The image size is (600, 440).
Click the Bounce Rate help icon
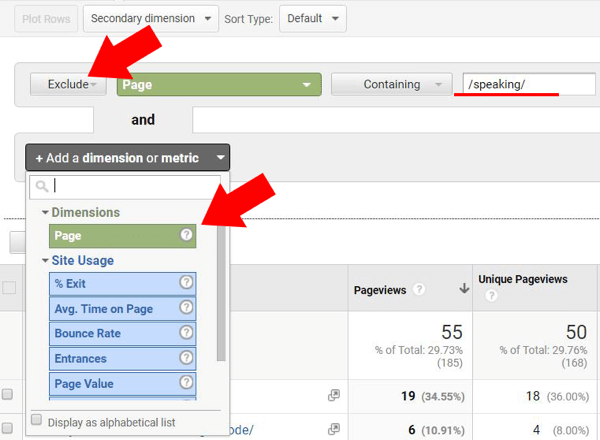[x=185, y=333]
